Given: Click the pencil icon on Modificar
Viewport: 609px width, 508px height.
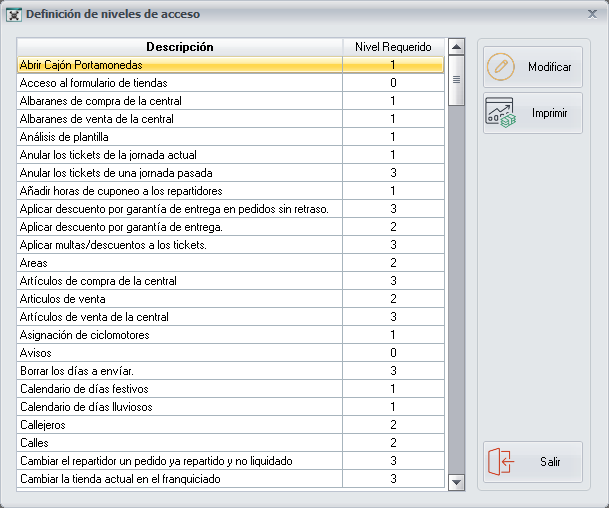Looking at the screenshot, I should pos(500,67).
